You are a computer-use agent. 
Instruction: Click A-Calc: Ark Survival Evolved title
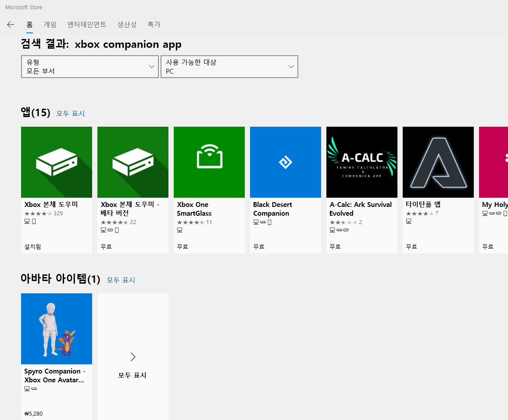click(361, 209)
